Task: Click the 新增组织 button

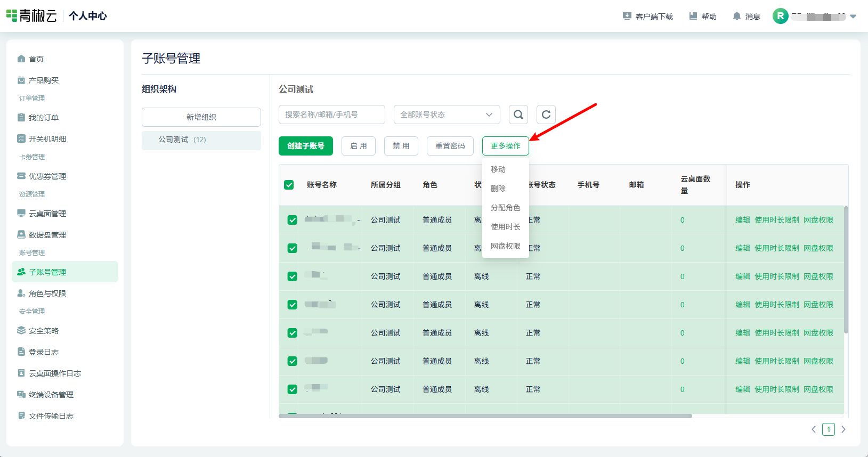Action: 201,117
